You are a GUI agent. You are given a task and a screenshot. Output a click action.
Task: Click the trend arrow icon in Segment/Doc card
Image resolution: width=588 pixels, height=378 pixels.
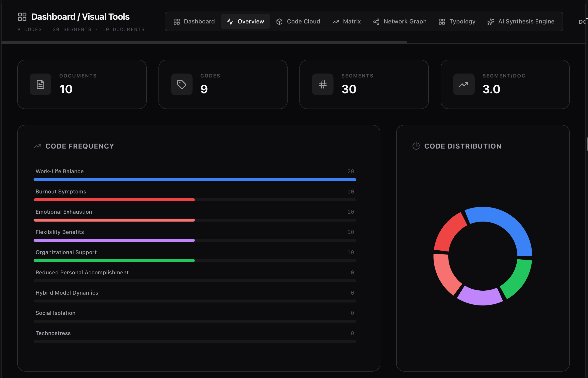pos(464,84)
